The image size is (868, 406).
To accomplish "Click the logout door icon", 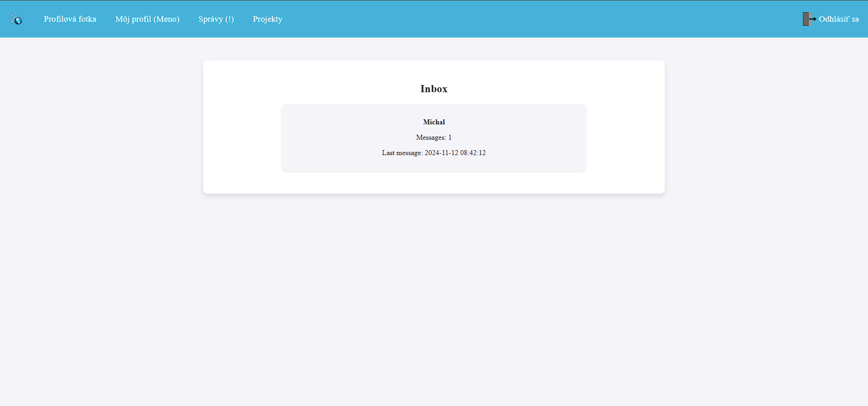I will [809, 19].
